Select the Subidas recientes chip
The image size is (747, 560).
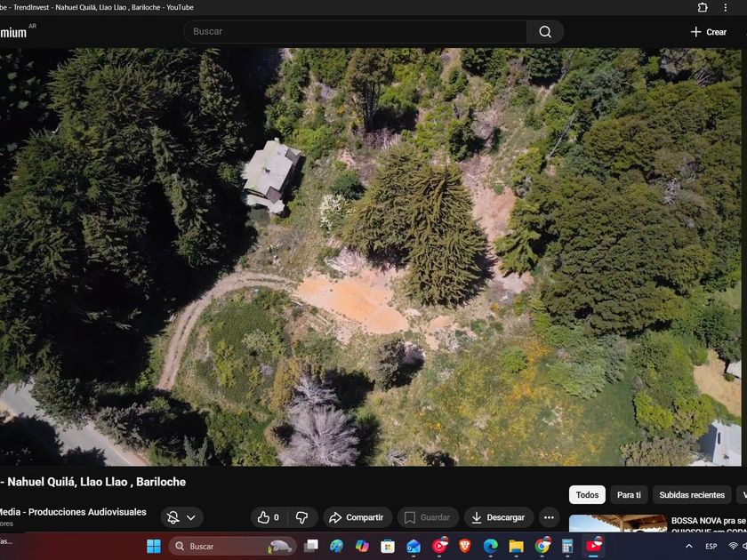(692, 495)
